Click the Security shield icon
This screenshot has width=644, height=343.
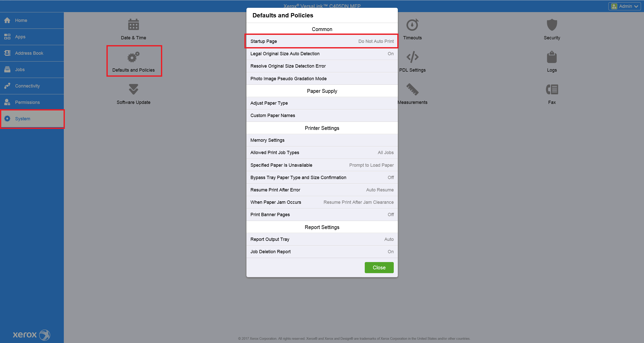point(552,25)
